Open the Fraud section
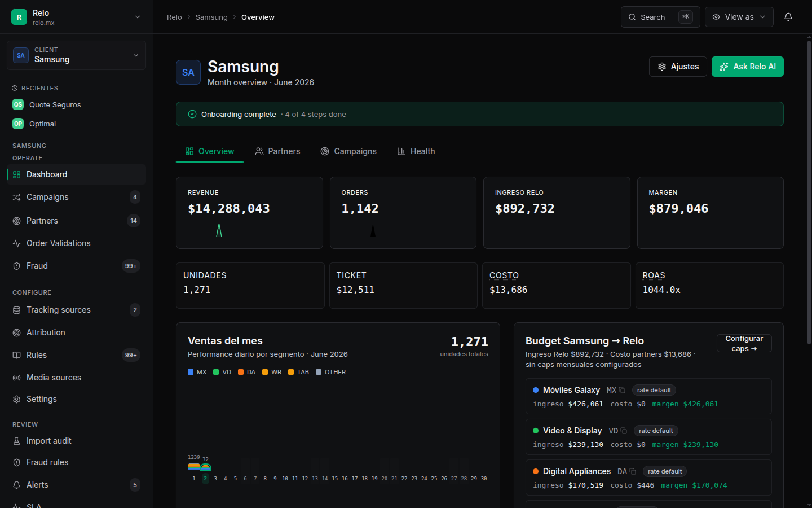This screenshot has width=812, height=508. point(76,266)
